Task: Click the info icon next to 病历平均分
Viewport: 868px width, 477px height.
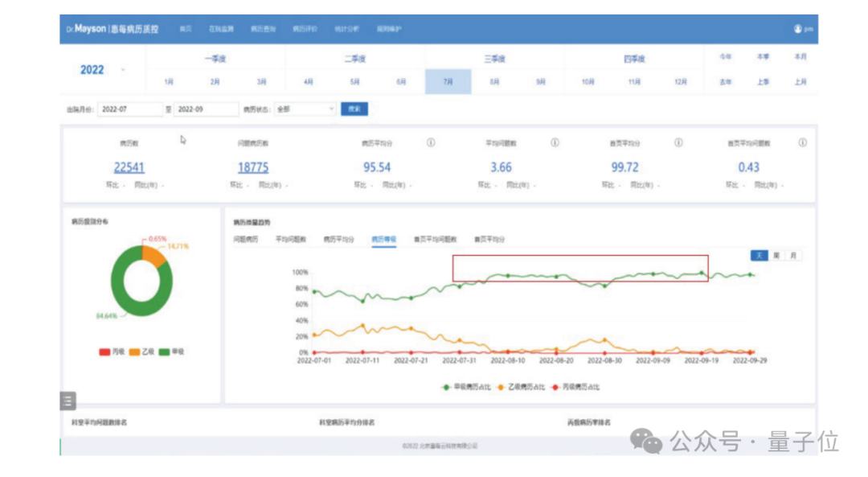Action: (432, 143)
